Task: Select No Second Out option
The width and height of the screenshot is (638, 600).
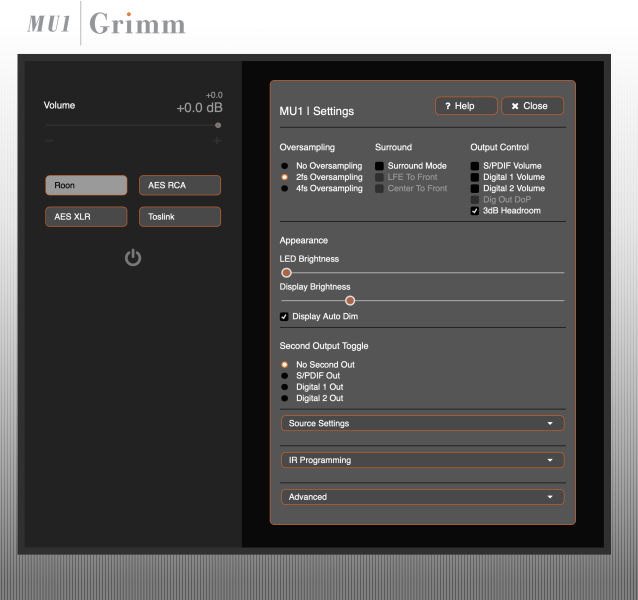Action: tap(284, 364)
